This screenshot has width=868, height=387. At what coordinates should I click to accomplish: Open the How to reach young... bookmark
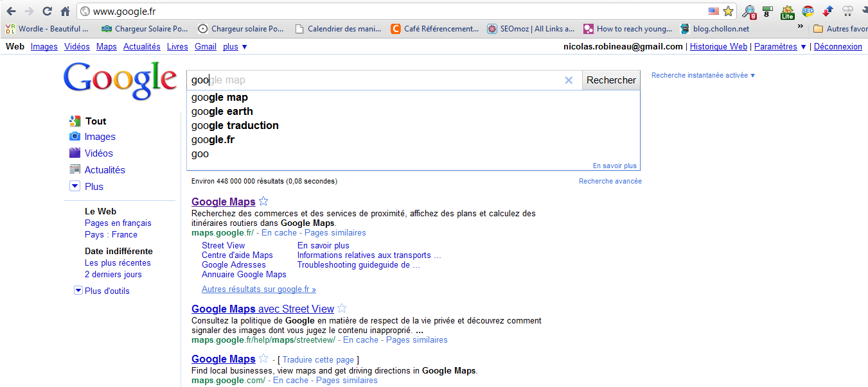pos(628,29)
